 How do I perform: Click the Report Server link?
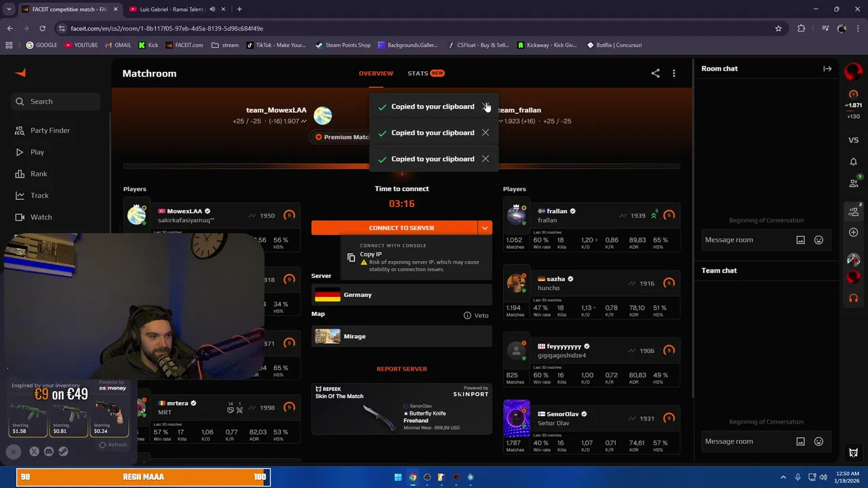[401, 369]
